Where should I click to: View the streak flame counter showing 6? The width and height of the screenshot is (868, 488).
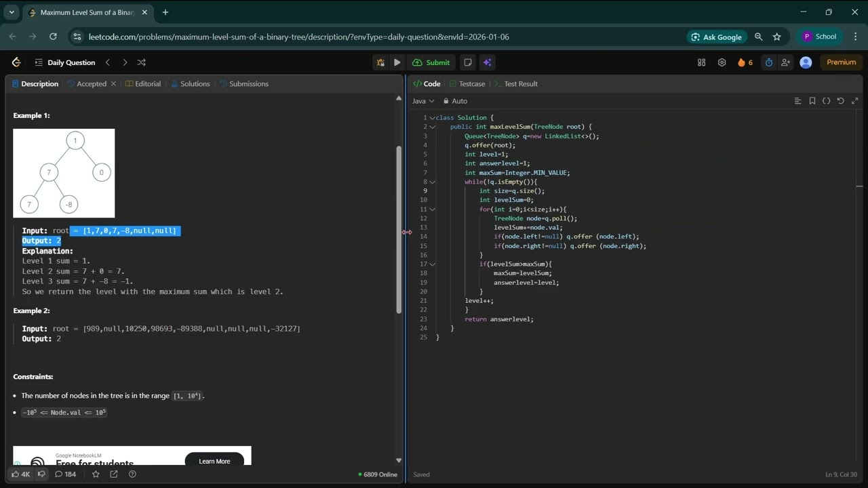coord(745,62)
